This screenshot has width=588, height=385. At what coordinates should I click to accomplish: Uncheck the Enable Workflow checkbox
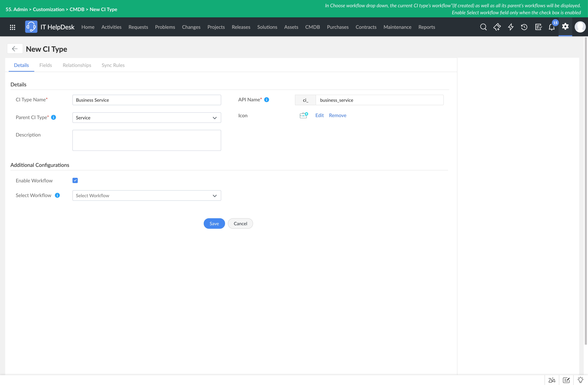pos(75,180)
